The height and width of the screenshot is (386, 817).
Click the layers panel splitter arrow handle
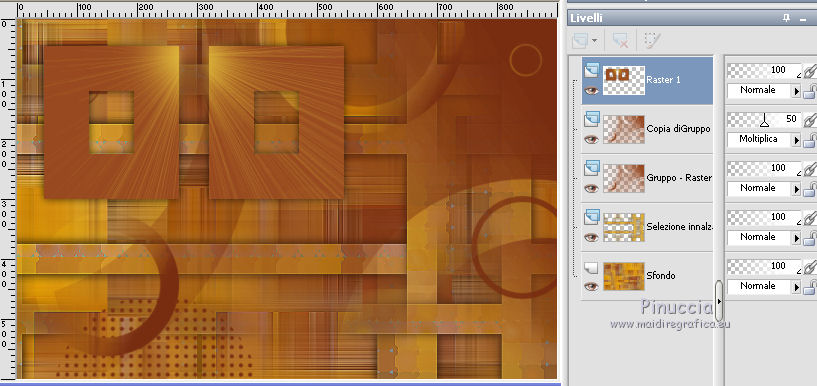(719, 301)
